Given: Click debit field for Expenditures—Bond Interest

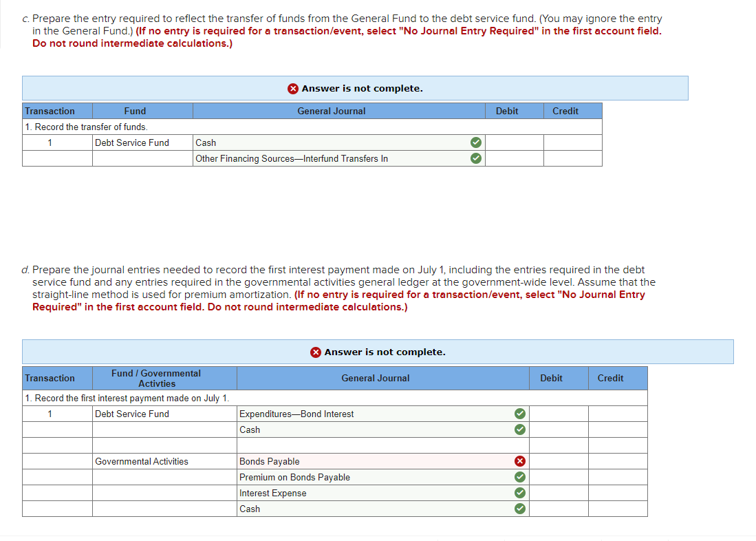Looking at the screenshot, I should (559, 414).
